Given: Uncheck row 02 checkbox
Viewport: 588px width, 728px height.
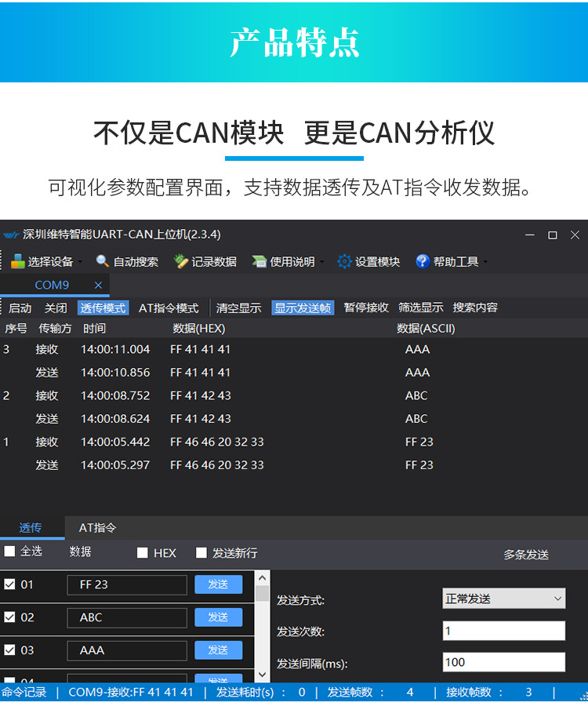Looking at the screenshot, I should 9,617.
